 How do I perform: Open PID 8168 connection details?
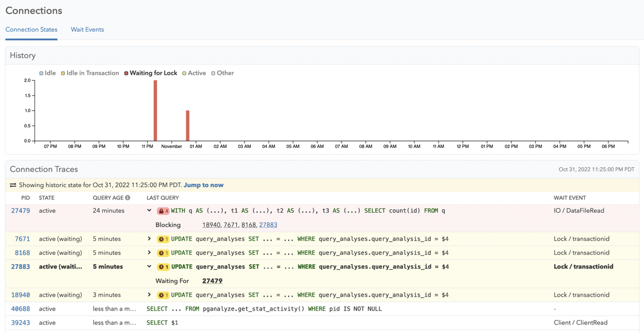[22, 252]
